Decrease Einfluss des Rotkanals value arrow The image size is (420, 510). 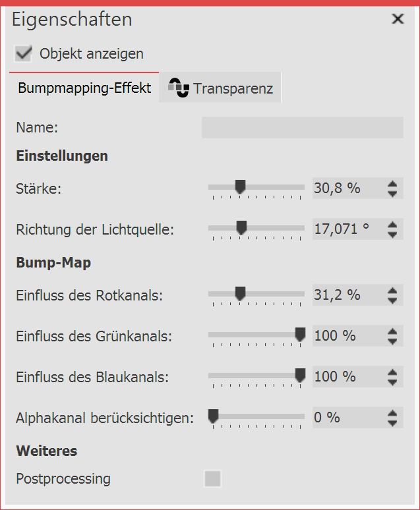(392, 300)
